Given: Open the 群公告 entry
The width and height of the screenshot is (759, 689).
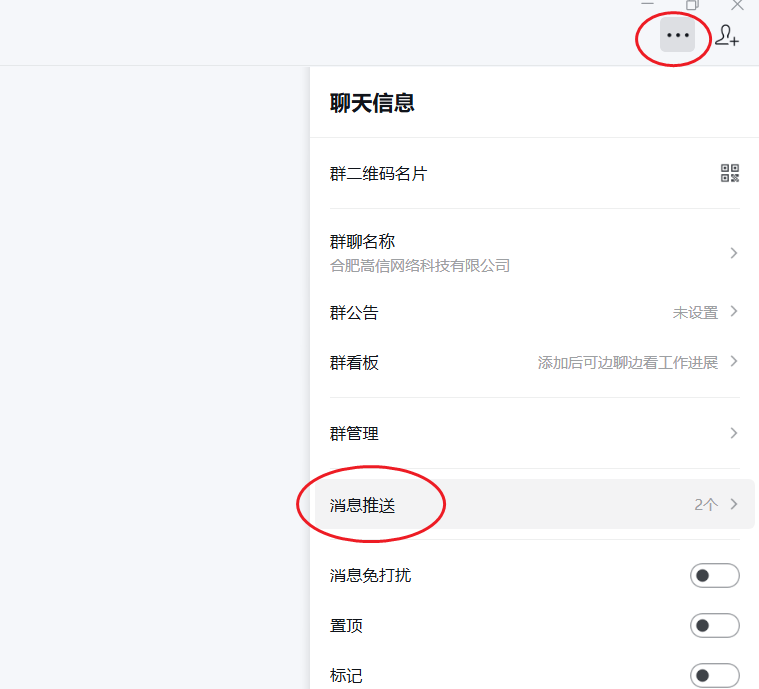Looking at the screenshot, I should [534, 312].
